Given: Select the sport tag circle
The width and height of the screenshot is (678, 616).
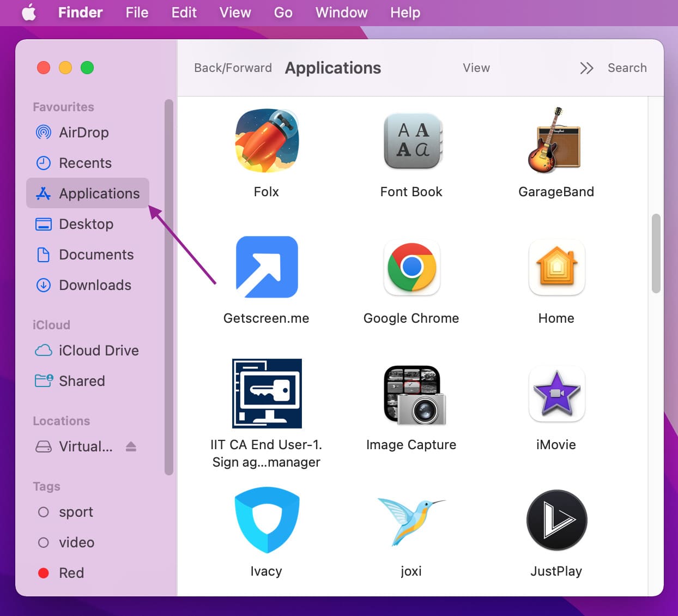Looking at the screenshot, I should coord(44,512).
